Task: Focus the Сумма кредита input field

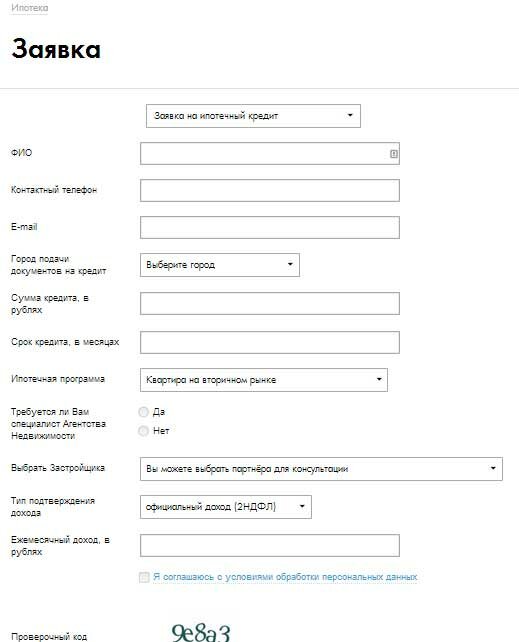Action: [270, 303]
